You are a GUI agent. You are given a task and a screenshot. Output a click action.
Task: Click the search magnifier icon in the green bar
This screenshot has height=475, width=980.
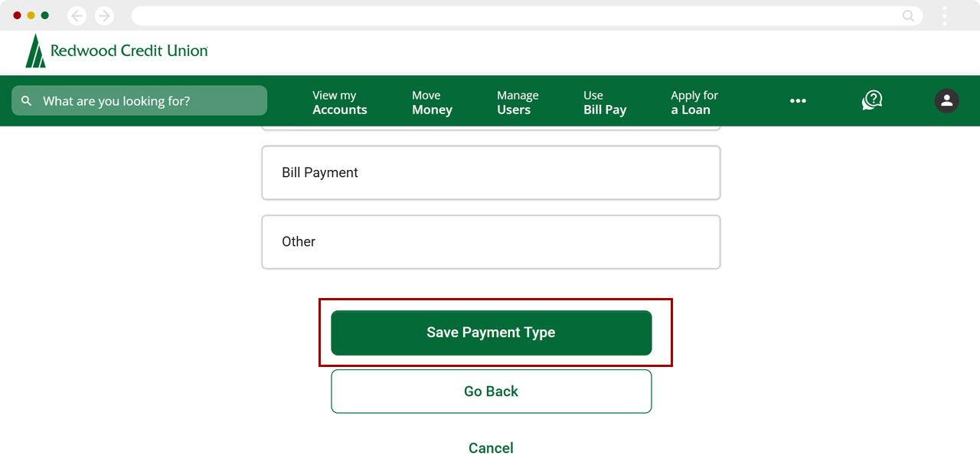(27, 101)
